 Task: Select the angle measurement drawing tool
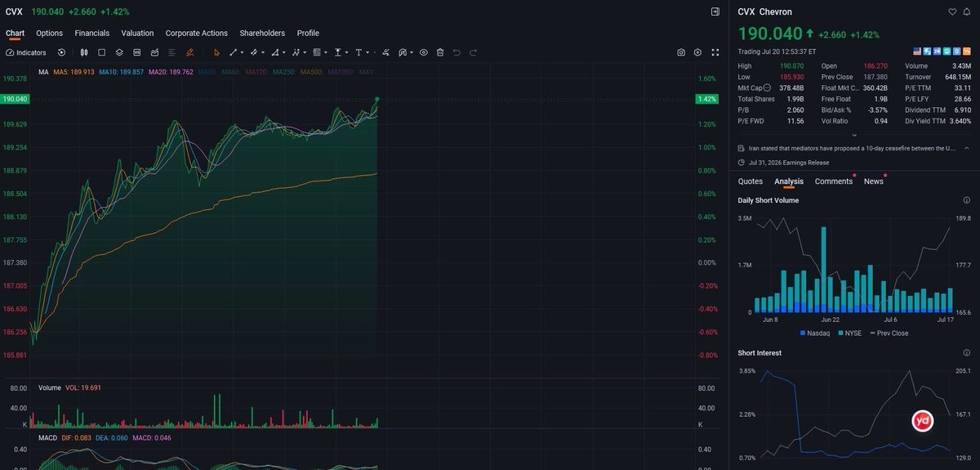(x=275, y=52)
